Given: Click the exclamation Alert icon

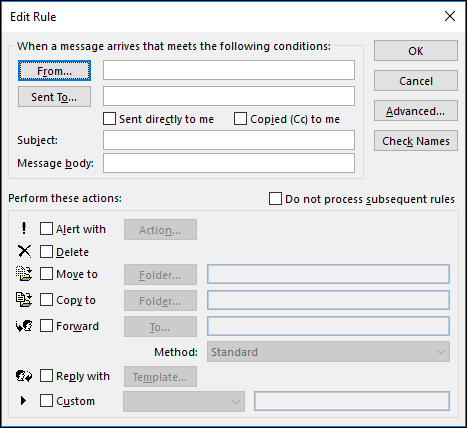Looking at the screenshot, I should pos(24,229).
